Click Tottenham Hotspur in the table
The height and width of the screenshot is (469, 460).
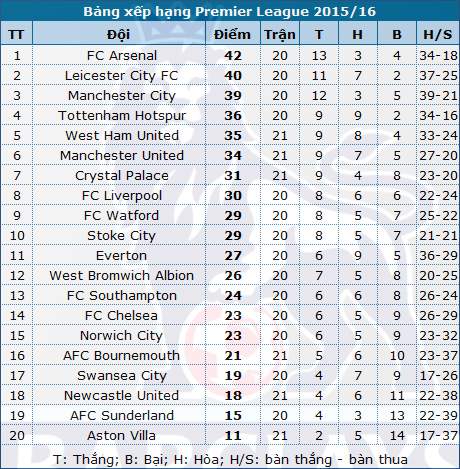tap(122, 116)
